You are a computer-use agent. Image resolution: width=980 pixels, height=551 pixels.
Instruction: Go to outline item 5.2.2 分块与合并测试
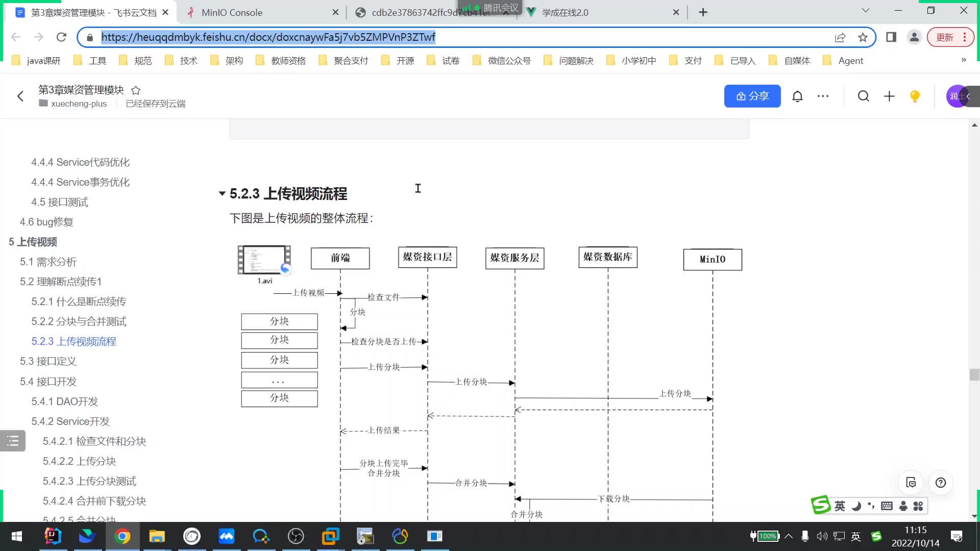[x=79, y=321]
